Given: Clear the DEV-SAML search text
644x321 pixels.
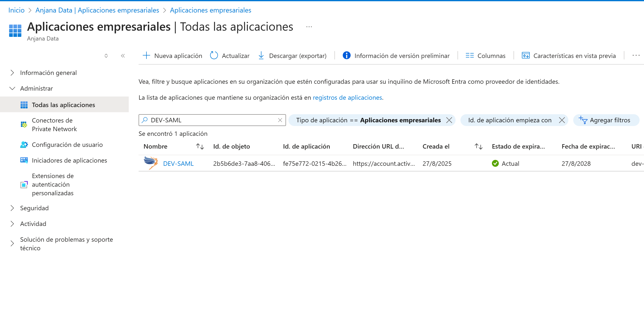Looking at the screenshot, I should coord(280,120).
